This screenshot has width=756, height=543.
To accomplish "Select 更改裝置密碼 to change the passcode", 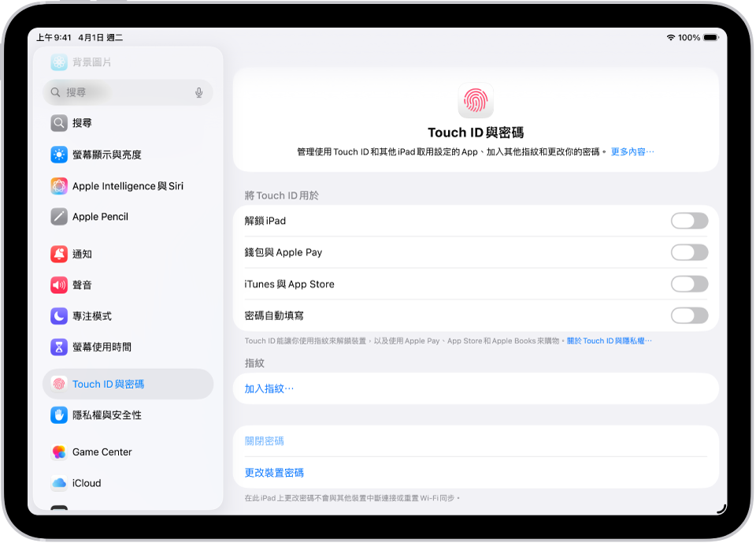I will point(274,472).
